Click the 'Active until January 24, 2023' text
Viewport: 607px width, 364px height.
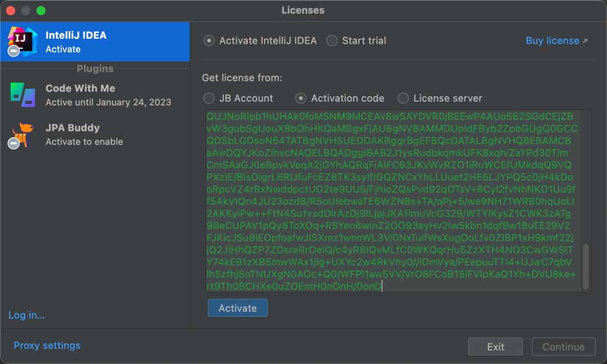pos(108,102)
